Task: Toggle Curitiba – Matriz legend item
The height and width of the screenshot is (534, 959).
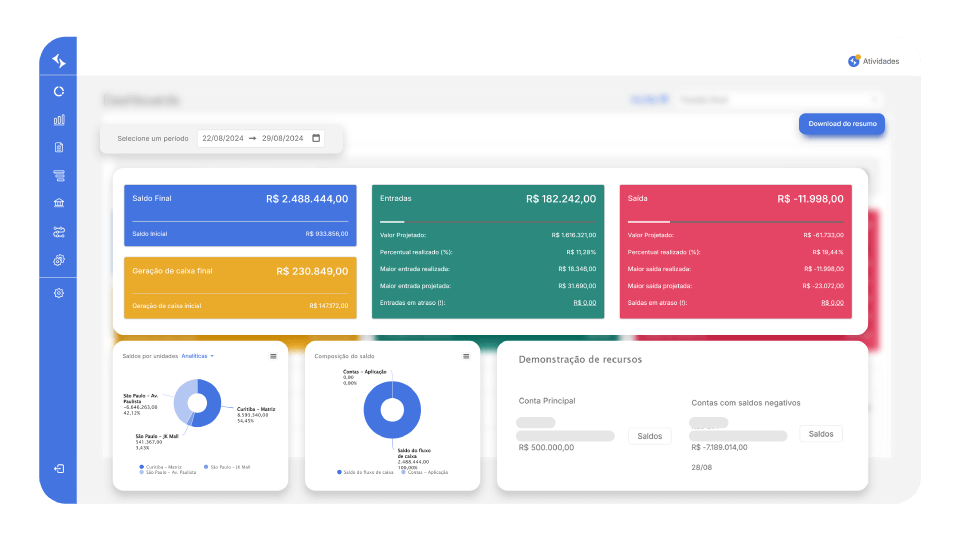Action: point(160,467)
